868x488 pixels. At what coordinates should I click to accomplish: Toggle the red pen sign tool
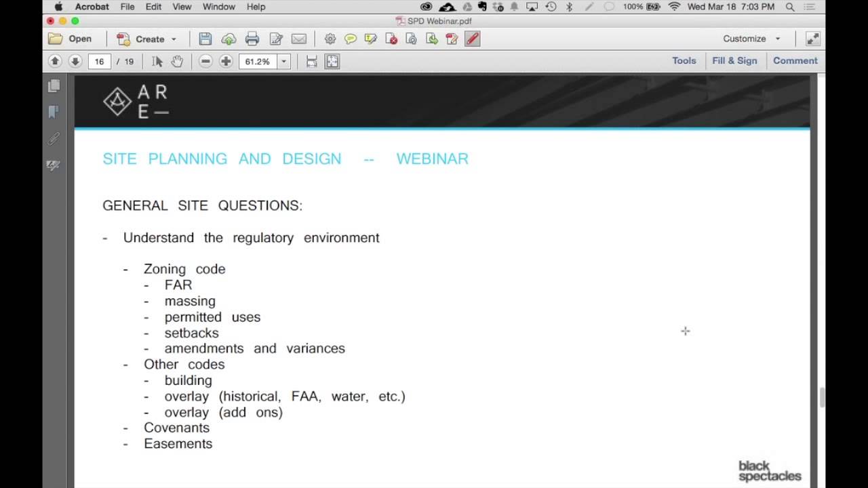coord(473,39)
